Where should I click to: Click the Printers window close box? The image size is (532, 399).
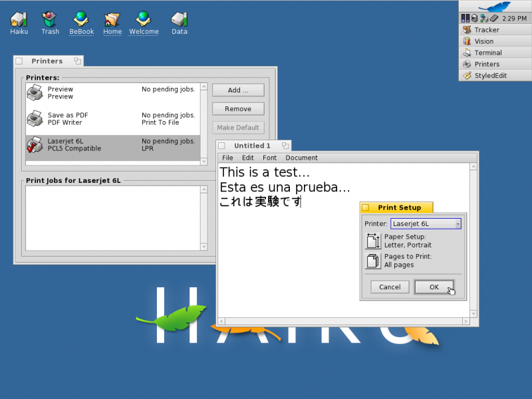(x=19, y=61)
